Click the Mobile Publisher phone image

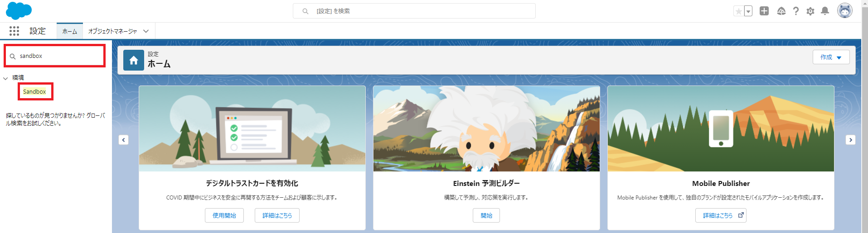[x=721, y=128]
